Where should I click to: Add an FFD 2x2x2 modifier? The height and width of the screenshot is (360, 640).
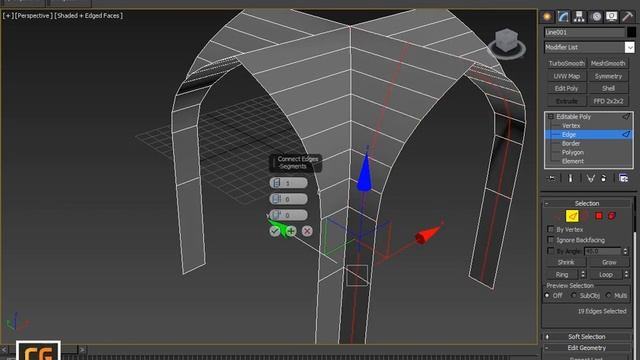[x=608, y=101]
